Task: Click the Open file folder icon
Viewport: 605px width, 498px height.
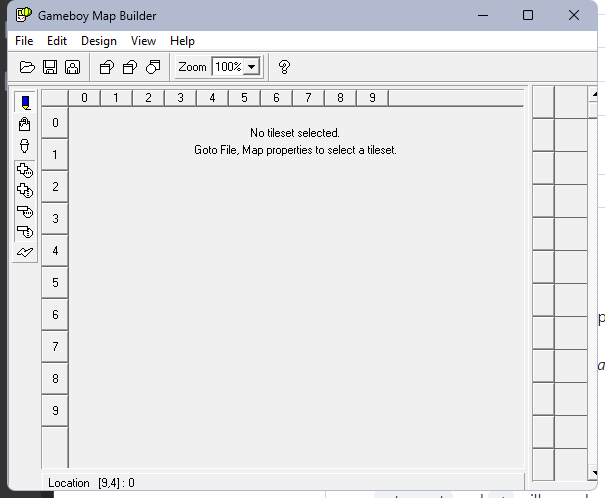Action: click(x=27, y=67)
